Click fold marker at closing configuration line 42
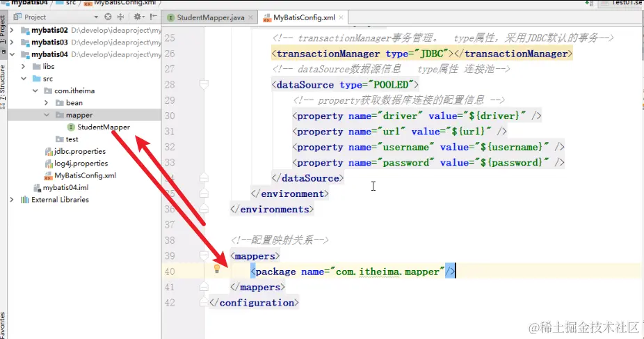Viewport: 644px width, 339px height. point(204,302)
